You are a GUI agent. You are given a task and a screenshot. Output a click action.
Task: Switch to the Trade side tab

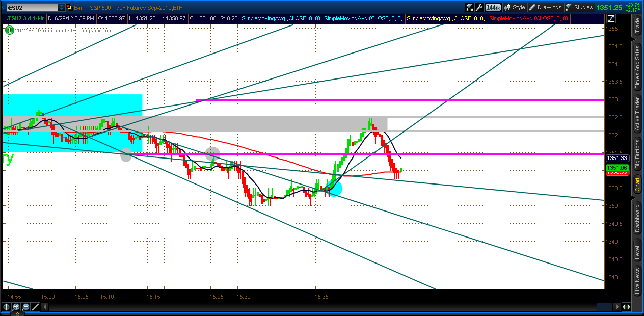tap(637, 25)
